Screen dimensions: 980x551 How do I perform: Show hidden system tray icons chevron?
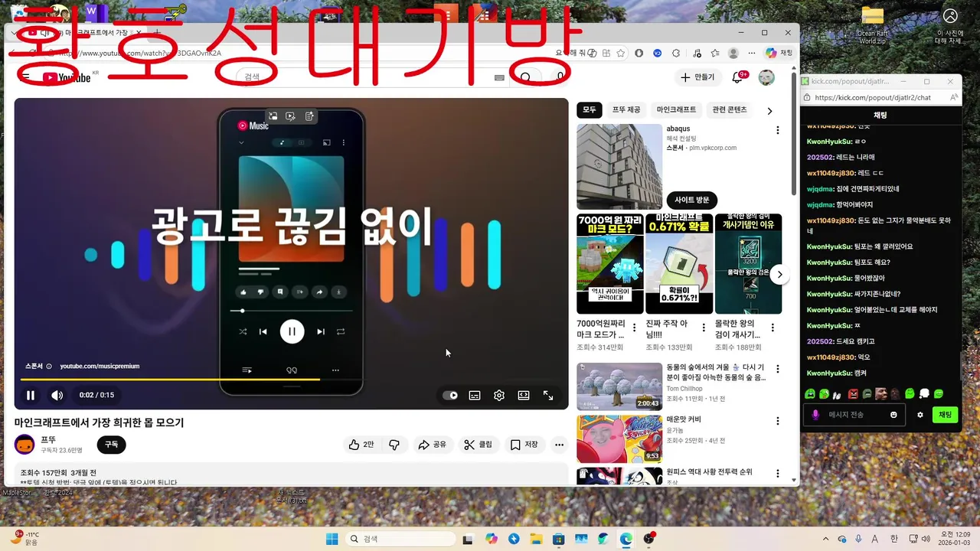825,539
